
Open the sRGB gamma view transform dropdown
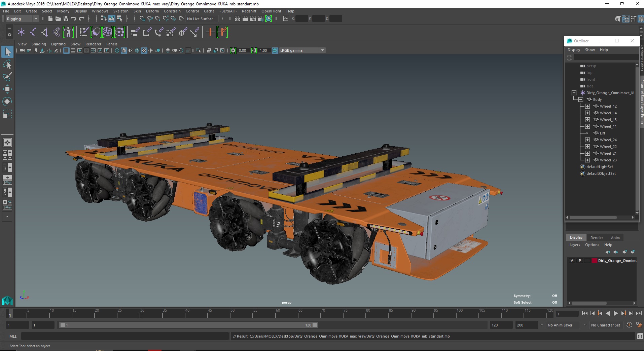click(302, 50)
